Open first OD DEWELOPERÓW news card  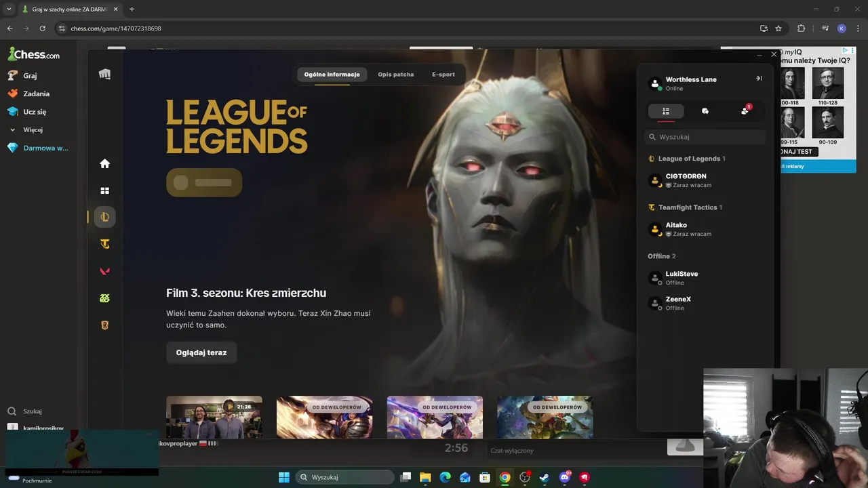[x=324, y=417]
